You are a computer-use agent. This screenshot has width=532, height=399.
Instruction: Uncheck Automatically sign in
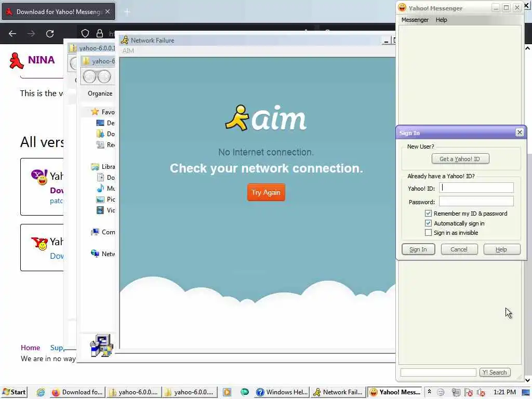tap(428, 223)
